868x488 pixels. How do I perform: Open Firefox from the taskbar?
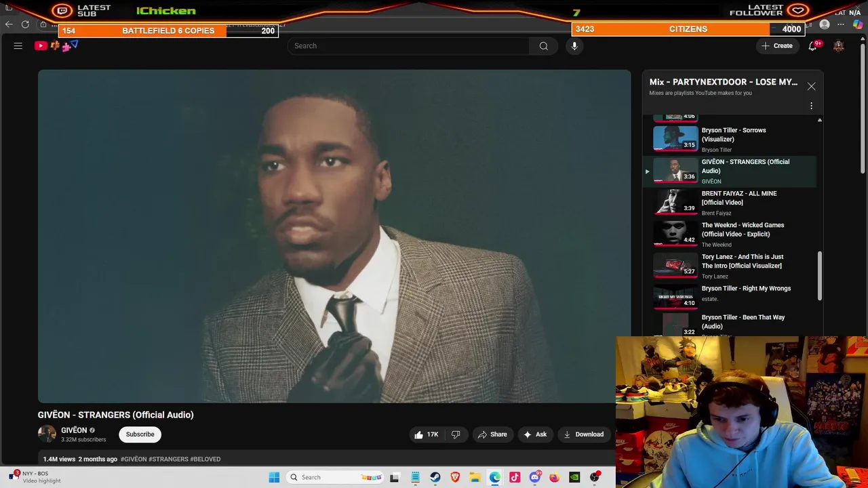pyautogui.click(x=555, y=477)
